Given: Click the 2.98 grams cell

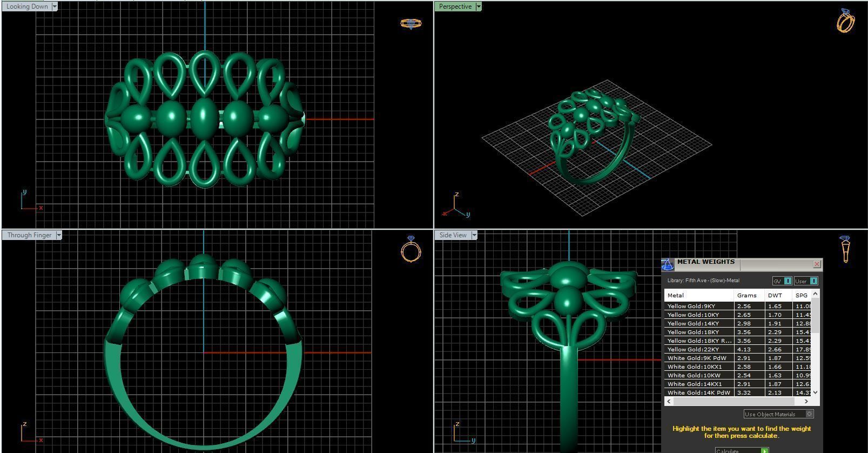Looking at the screenshot, I should point(749,323).
